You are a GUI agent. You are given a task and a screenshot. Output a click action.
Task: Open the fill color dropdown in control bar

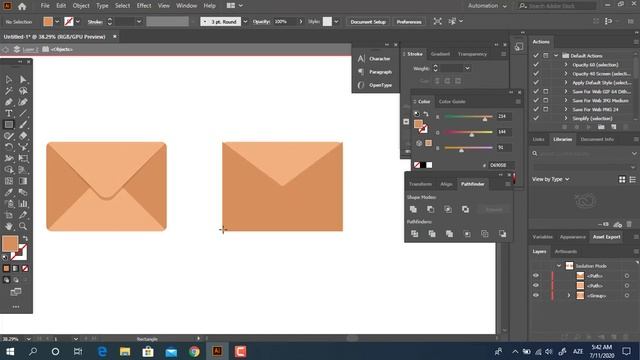57,22
